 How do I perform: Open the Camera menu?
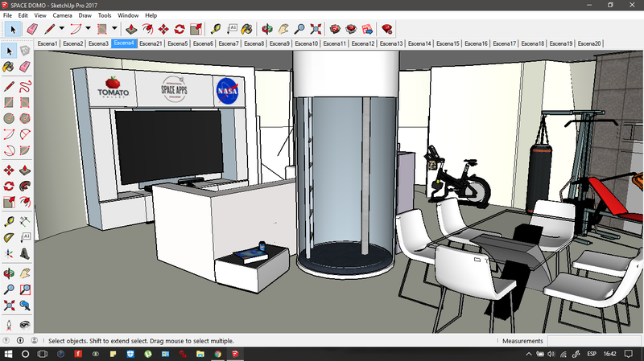pos(62,15)
